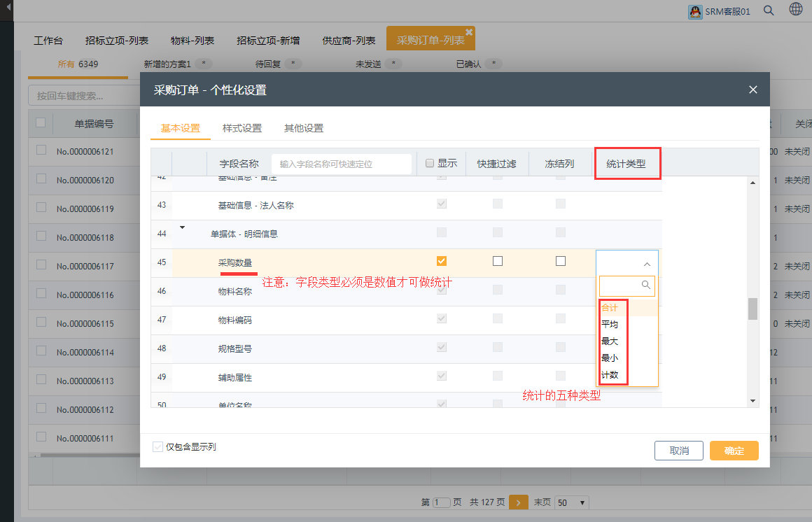Screen dimensions: 812x522
Task: Uncheck 显示 for 采购数量 row
Action: [x=442, y=261]
